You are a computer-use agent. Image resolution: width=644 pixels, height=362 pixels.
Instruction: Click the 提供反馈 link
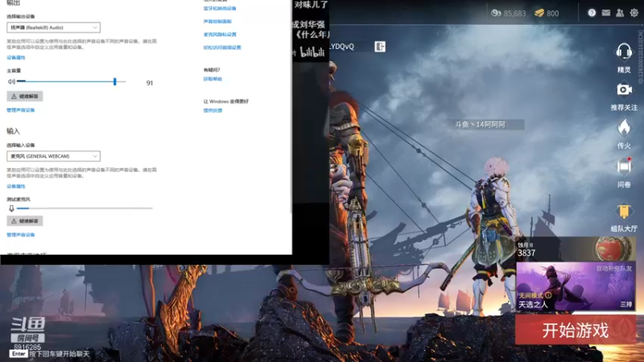coord(213,110)
